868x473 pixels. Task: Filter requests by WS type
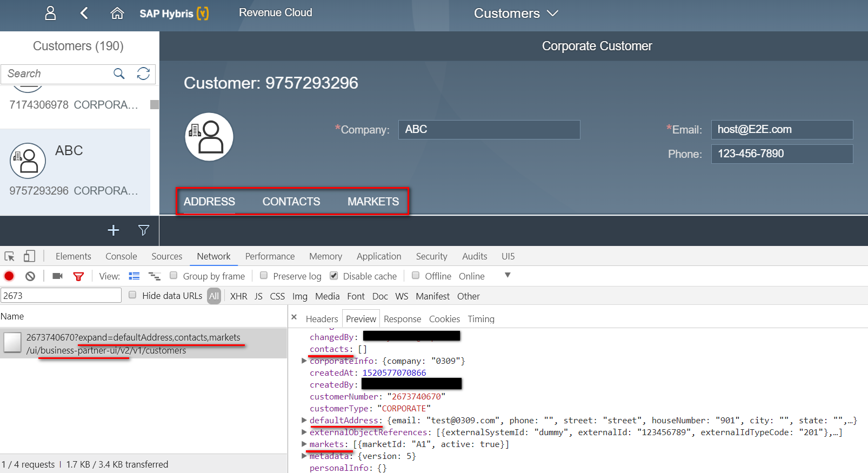coord(402,296)
